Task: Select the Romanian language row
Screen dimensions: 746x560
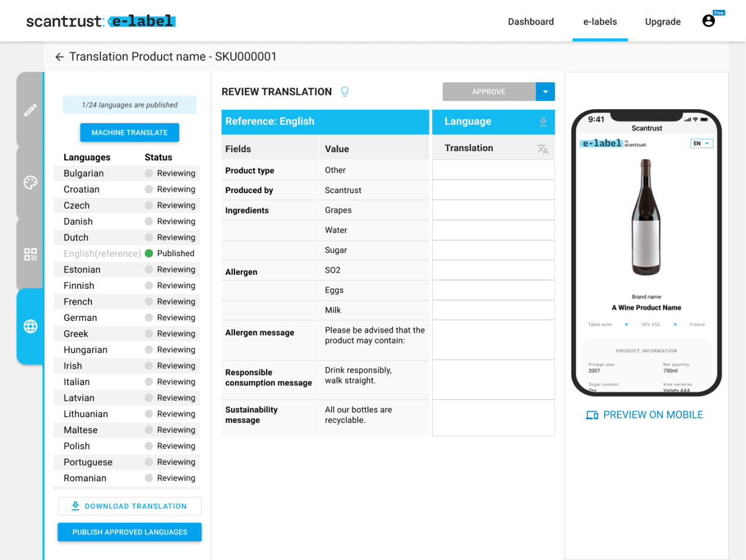Action: tap(127, 478)
